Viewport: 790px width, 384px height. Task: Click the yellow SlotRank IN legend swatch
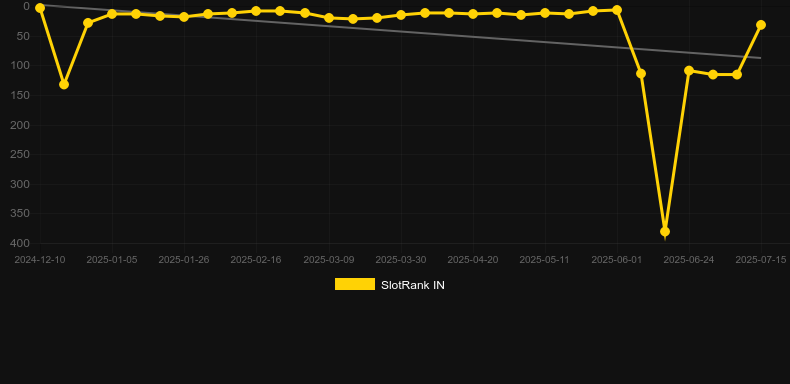355,284
